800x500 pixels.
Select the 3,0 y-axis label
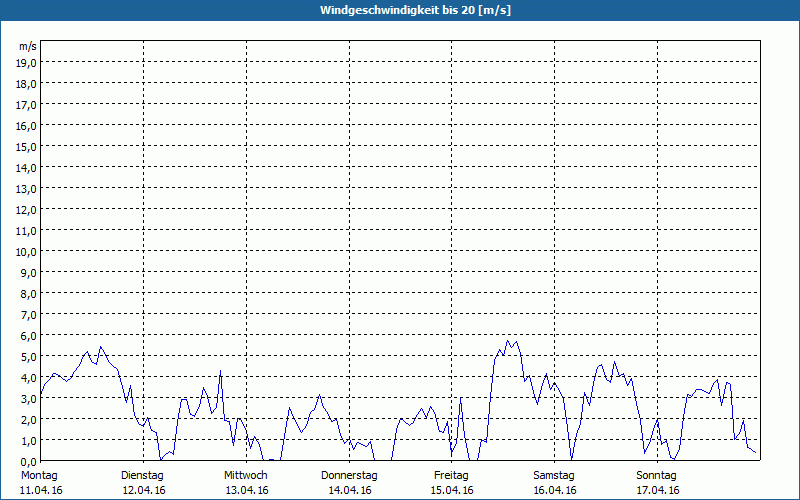click(x=29, y=399)
